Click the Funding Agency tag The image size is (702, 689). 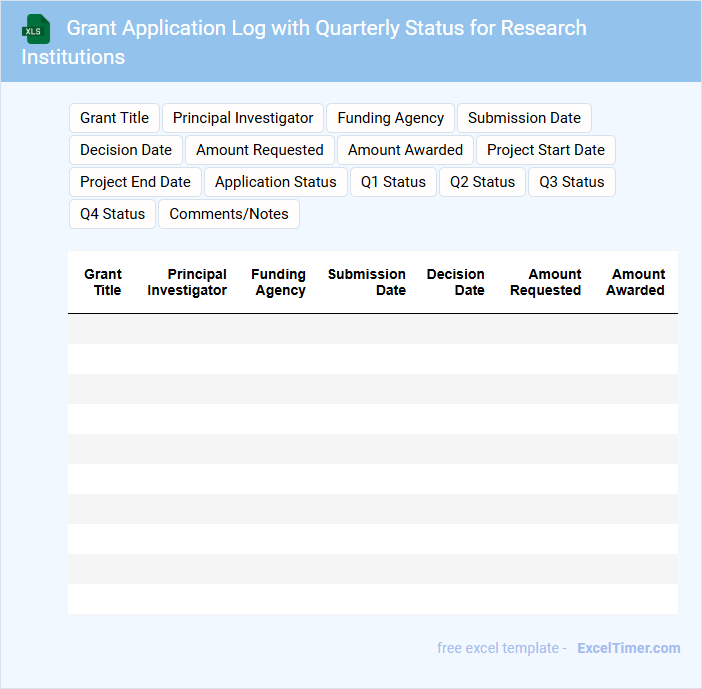coord(390,118)
